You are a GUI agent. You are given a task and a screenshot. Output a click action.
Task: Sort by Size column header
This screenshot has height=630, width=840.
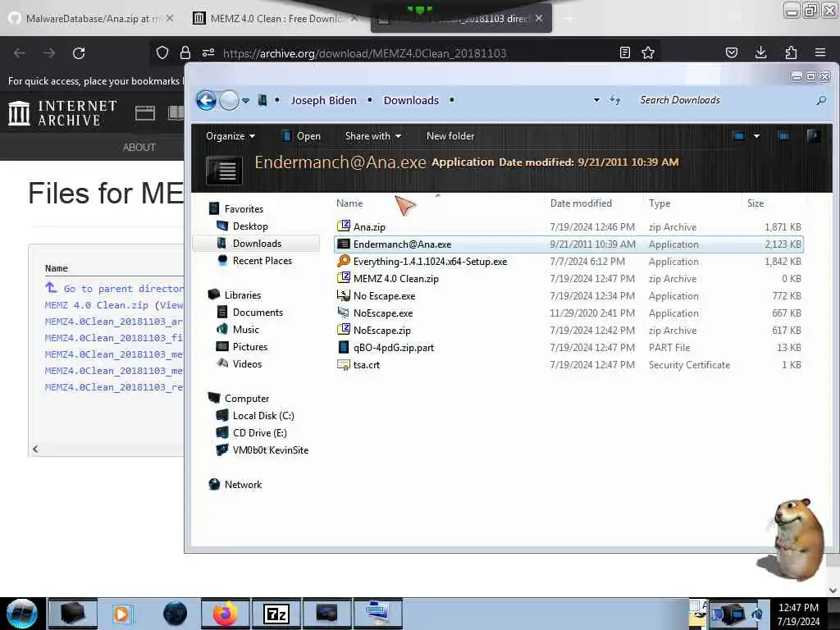pyautogui.click(x=756, y=203)
